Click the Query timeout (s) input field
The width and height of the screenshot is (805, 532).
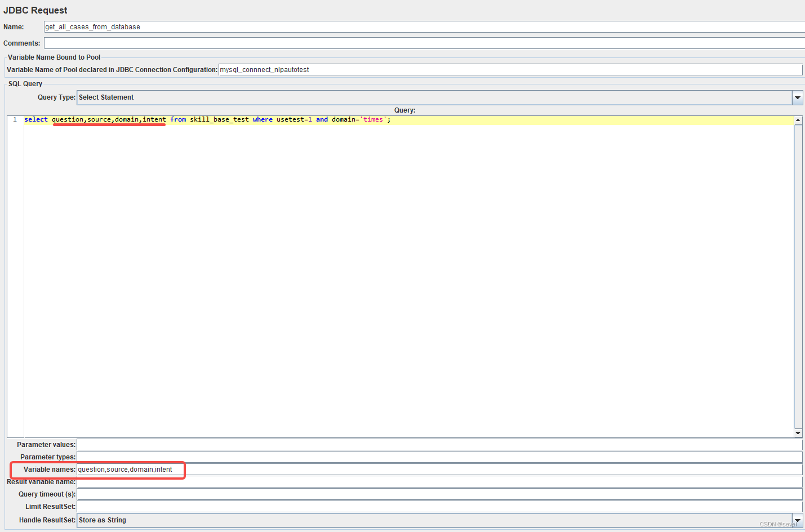338,494
